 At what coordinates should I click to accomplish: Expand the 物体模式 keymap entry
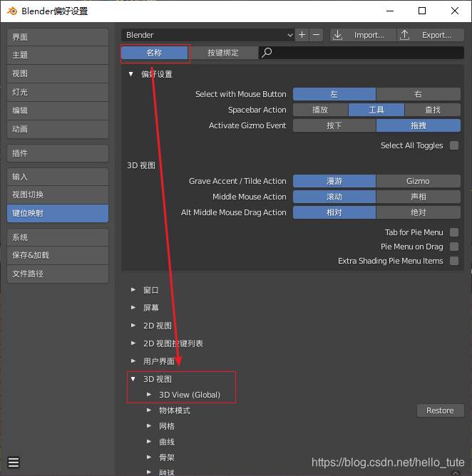149,410
